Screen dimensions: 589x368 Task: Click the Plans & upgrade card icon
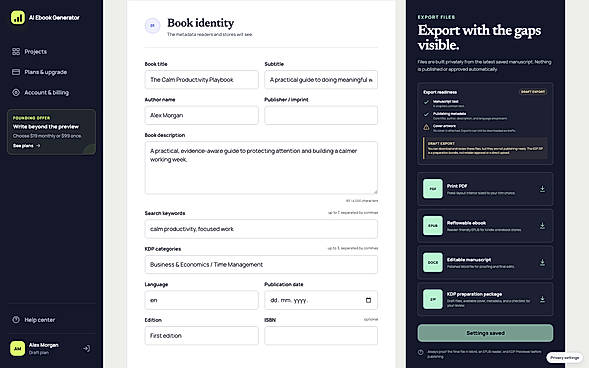(16, 72)
